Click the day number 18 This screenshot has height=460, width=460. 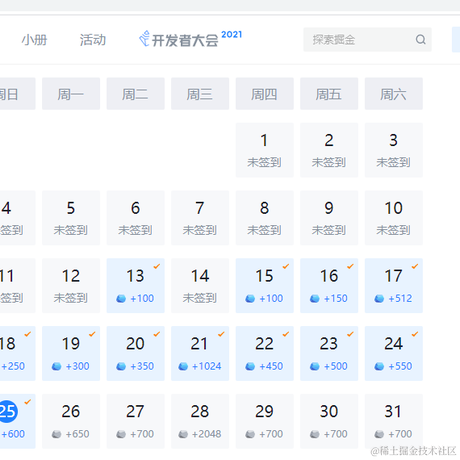click(8, 344)
